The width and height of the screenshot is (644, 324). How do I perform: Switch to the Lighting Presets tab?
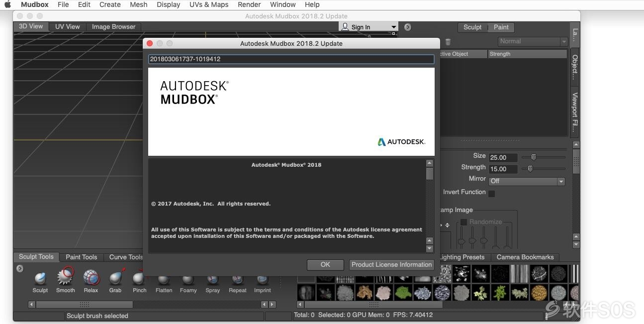(461, 257)
